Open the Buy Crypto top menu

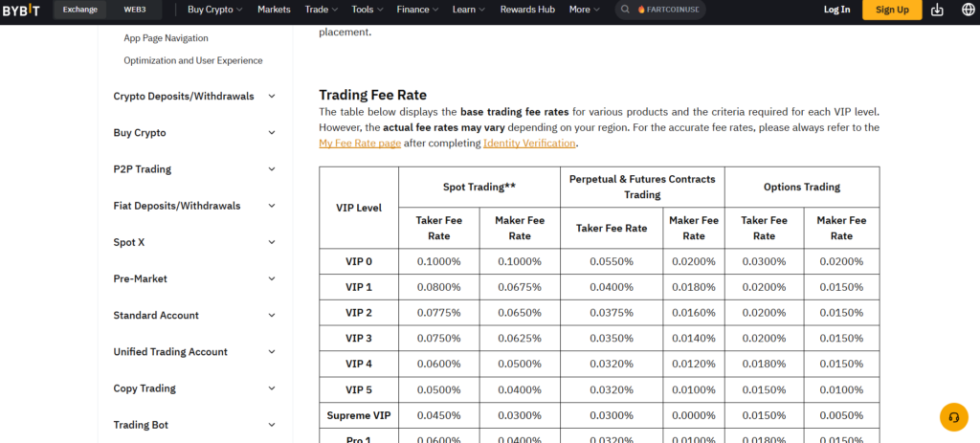(x=214, y=10)
